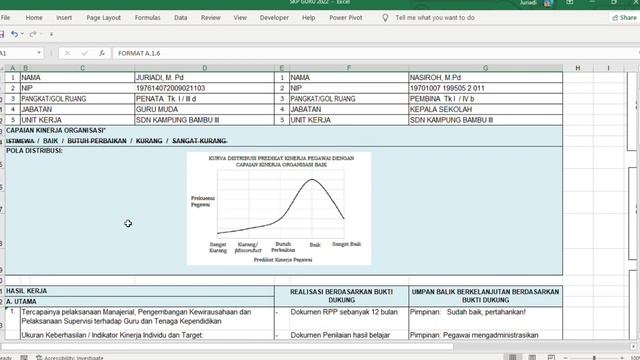Click the Enter checkmark formula bar icon
This screenshot has width=640, height=360.
[84, 53]
